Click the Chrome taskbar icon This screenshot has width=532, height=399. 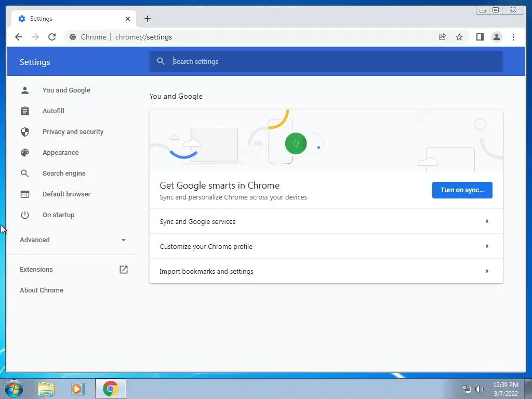pyautogui.click(x=111, y=389)
